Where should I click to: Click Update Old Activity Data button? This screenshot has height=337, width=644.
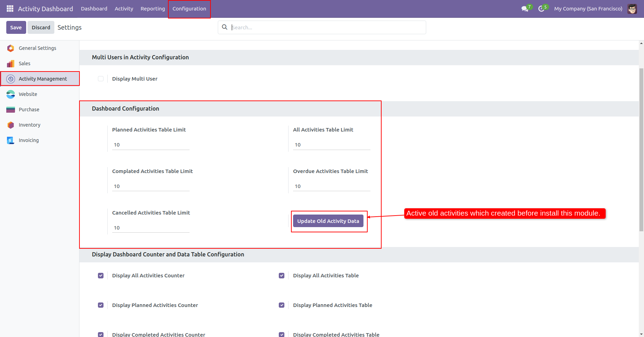[328, 221]
